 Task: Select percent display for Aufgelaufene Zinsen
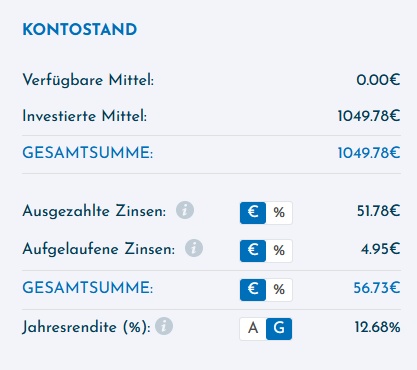point(279,250)
